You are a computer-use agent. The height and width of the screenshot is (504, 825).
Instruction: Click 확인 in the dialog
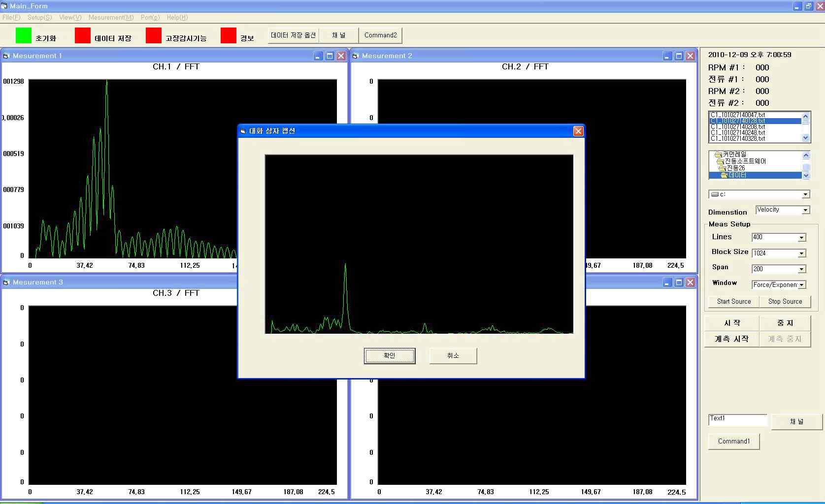click(x=390, y=356)
